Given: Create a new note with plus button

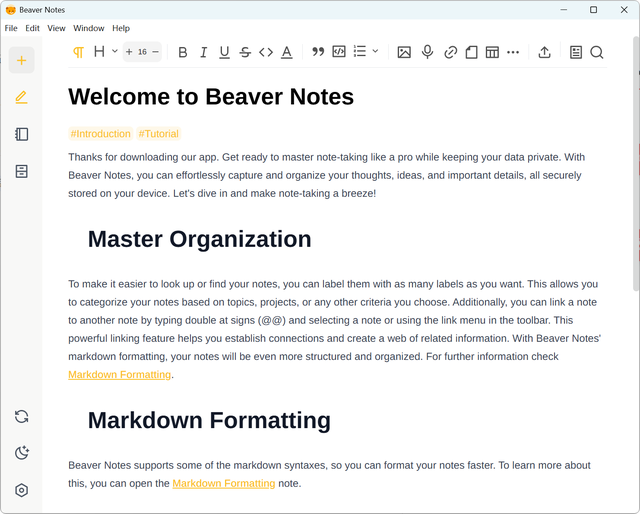Looking at the screenshot, I should (x=21, y=60).
